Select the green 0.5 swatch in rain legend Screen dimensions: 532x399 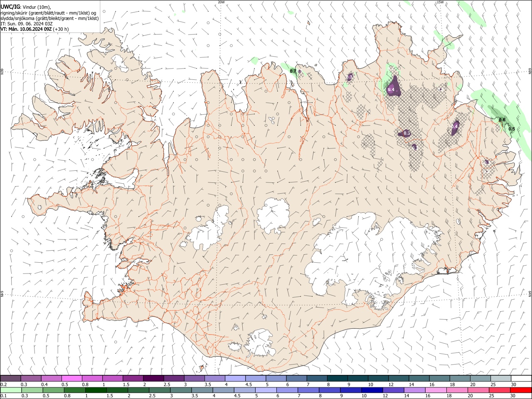tap(53, 390)
